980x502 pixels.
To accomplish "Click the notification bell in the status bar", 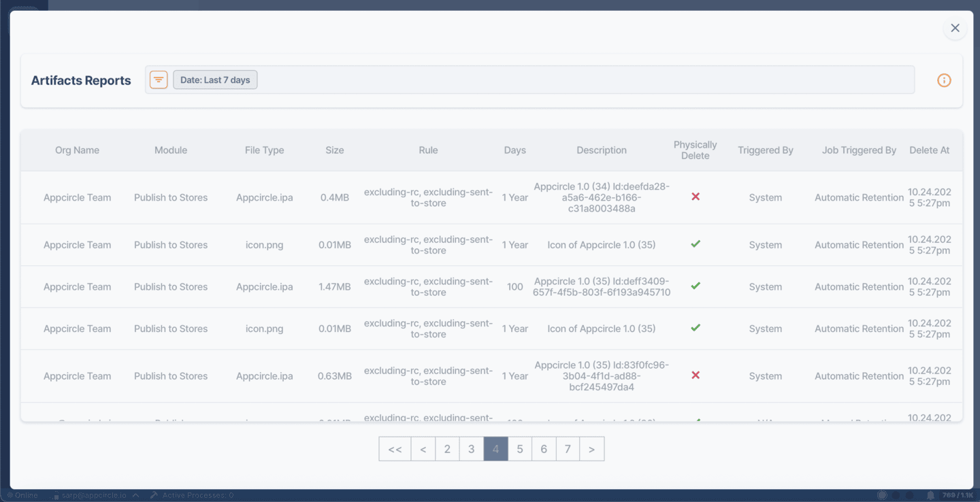I will 931,495.
